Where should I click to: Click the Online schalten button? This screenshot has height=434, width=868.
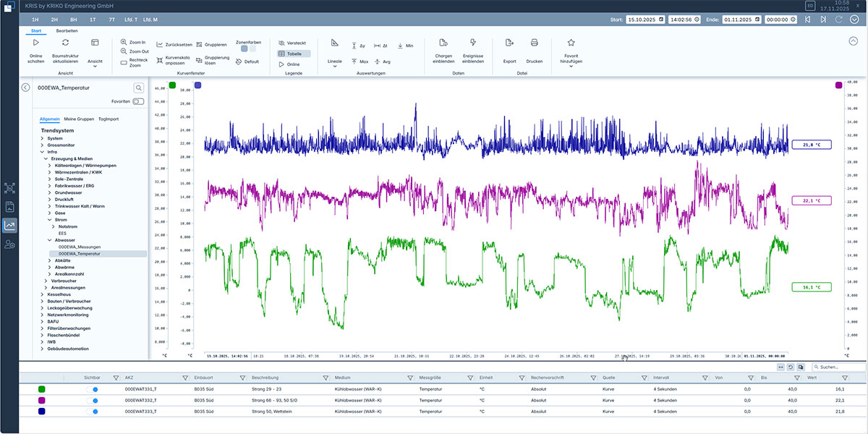[x=36, y=43]
